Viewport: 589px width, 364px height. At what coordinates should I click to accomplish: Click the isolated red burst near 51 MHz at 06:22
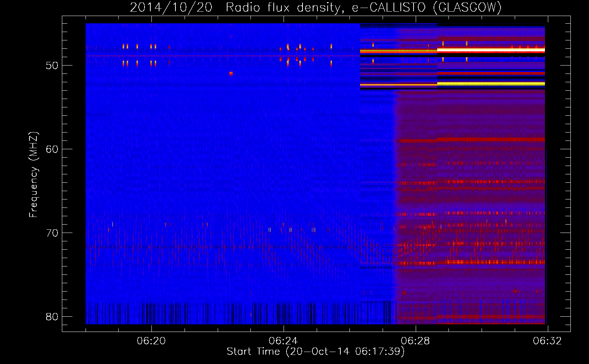(x=231, y=73)
